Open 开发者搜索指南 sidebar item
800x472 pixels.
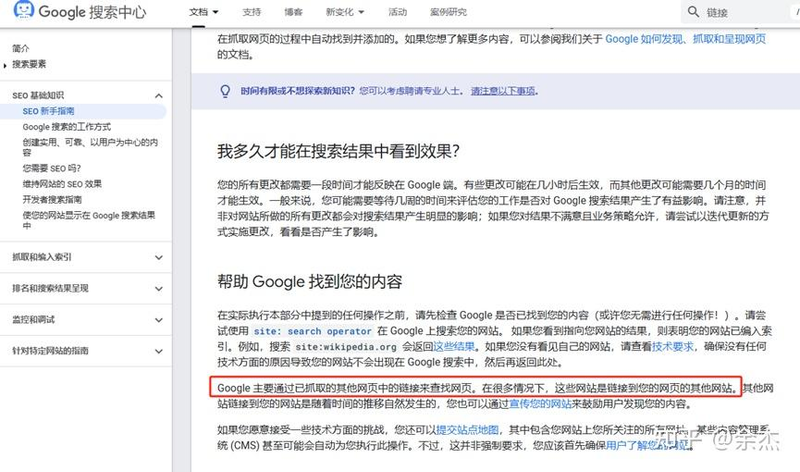[52, 200]
